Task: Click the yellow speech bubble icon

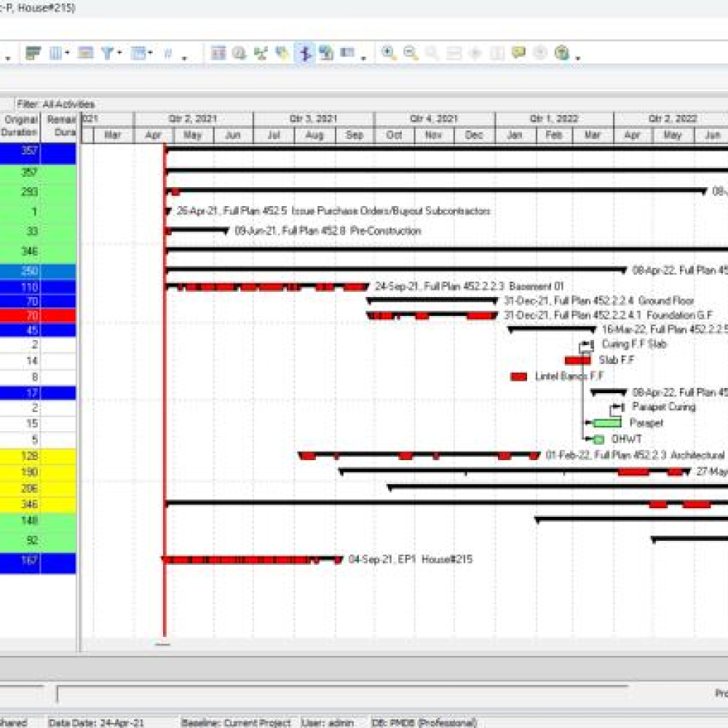Action: 518,53
